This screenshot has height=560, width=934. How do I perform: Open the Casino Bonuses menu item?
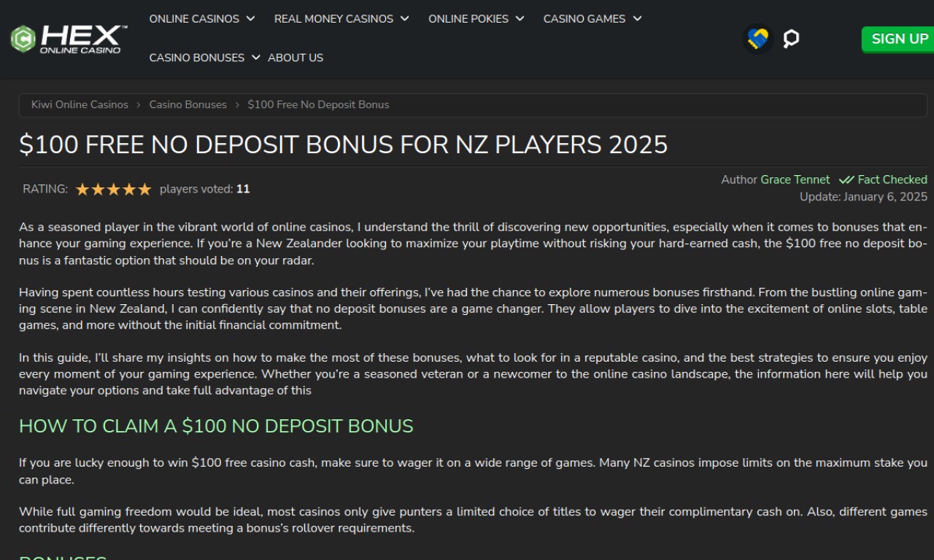tap(204, 58)
